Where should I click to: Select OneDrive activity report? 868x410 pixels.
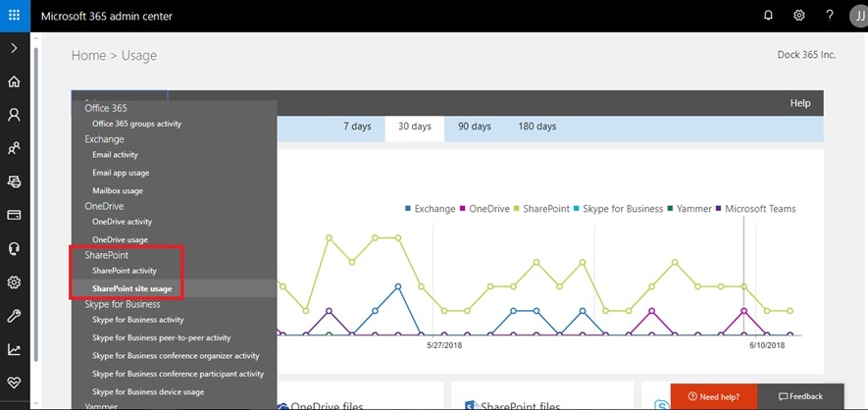[122, 222]
